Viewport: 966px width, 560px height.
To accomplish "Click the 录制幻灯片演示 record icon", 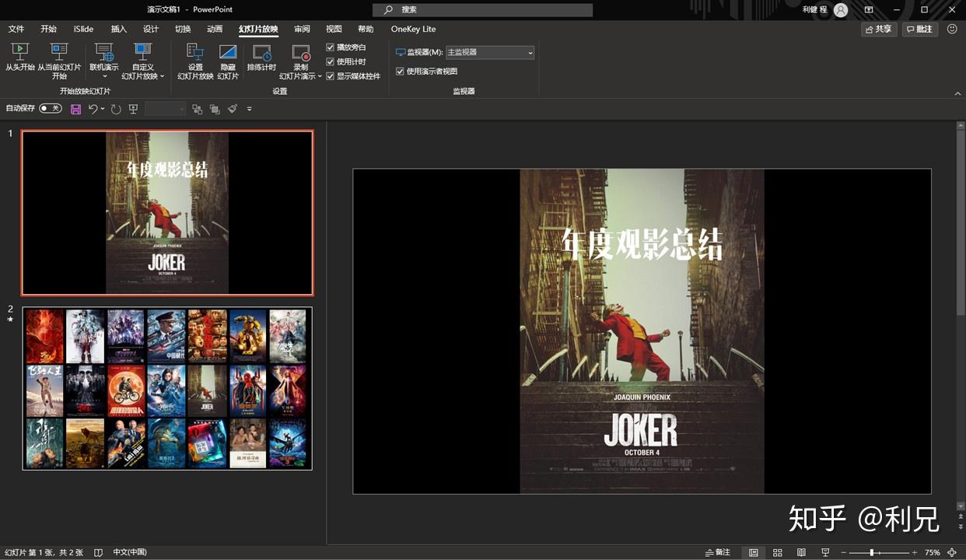I will (x=300, y=53).
